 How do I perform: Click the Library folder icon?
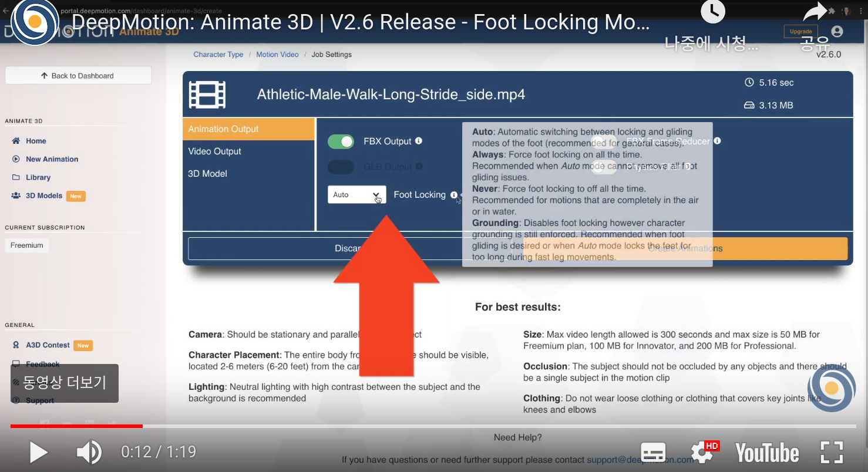pos(16,177)
